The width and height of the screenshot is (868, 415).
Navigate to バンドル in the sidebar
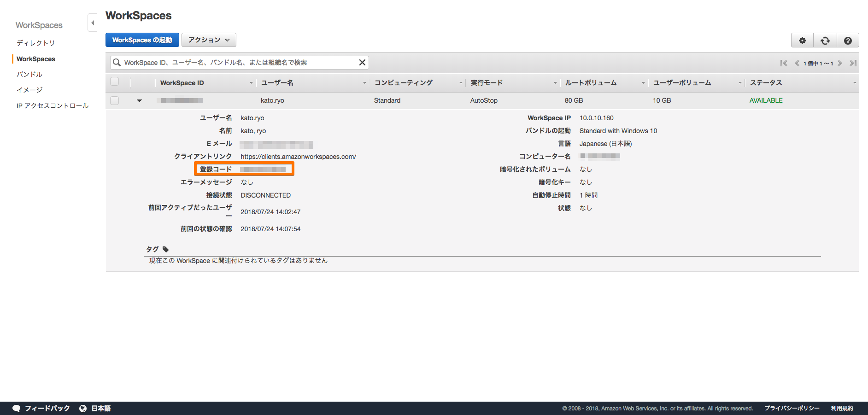click(29, 74)
